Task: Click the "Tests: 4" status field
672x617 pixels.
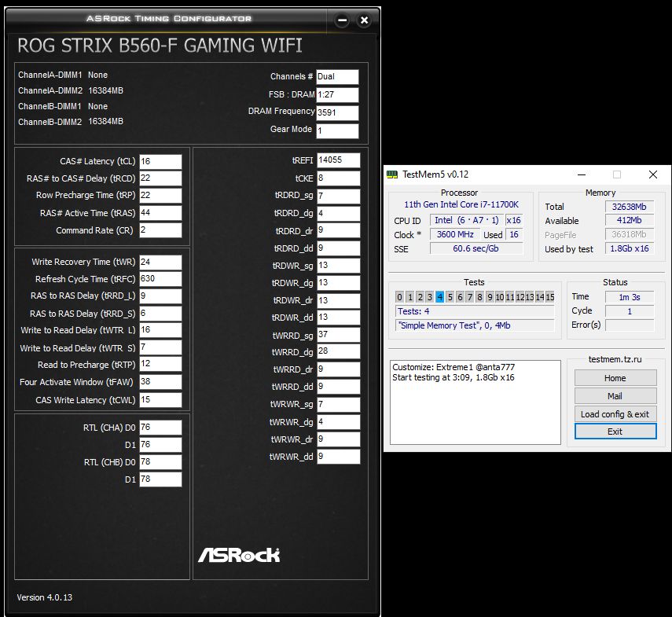Action: click(475, 311)
